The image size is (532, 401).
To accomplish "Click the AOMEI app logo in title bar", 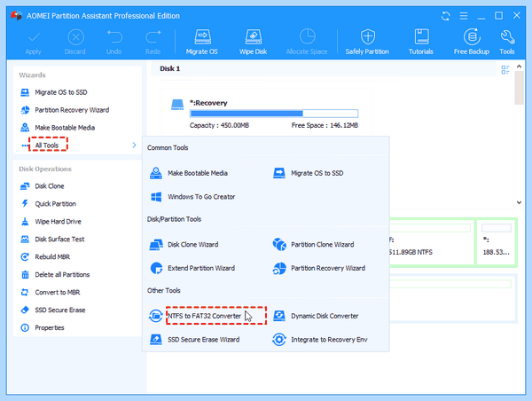I will [16, 16].
